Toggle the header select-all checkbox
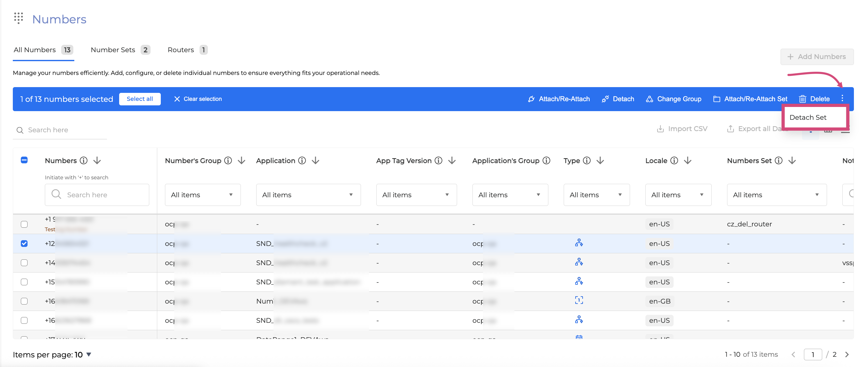 pos(24,160)
